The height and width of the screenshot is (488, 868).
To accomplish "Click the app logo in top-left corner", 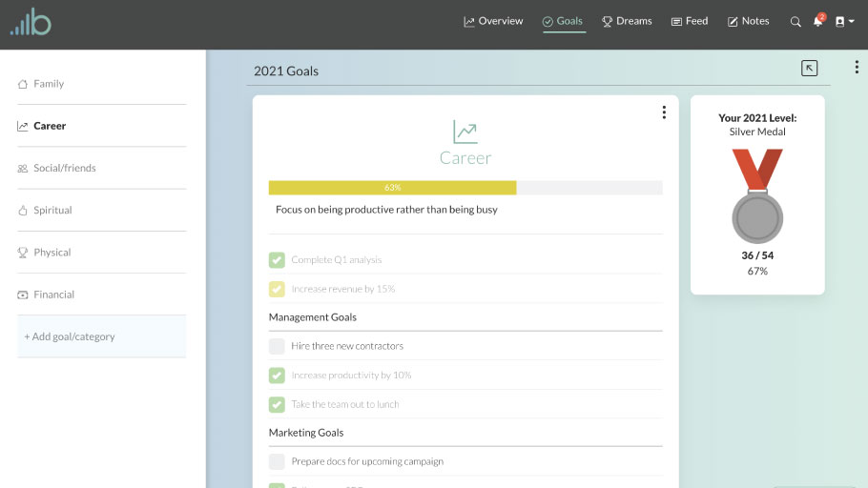I will tap(31, 22).
